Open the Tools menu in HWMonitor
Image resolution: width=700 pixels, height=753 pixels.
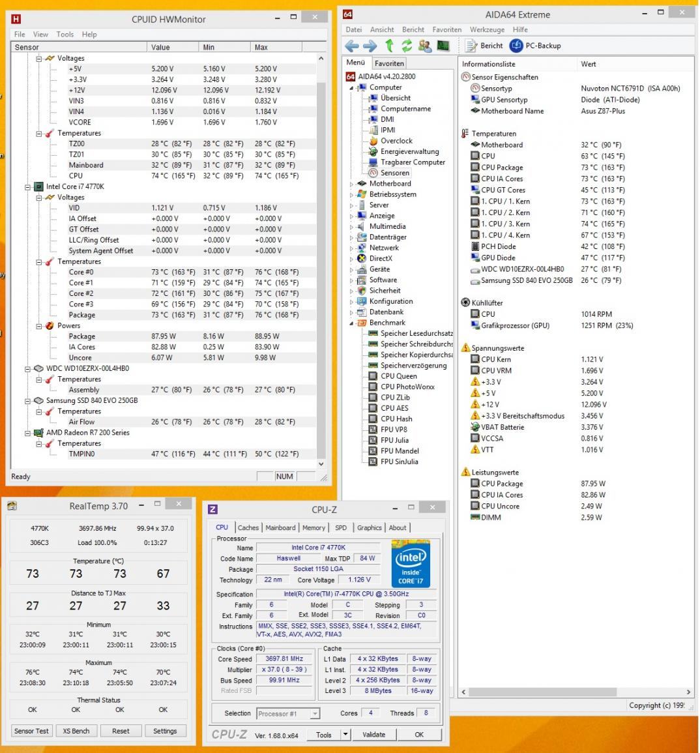65,34
